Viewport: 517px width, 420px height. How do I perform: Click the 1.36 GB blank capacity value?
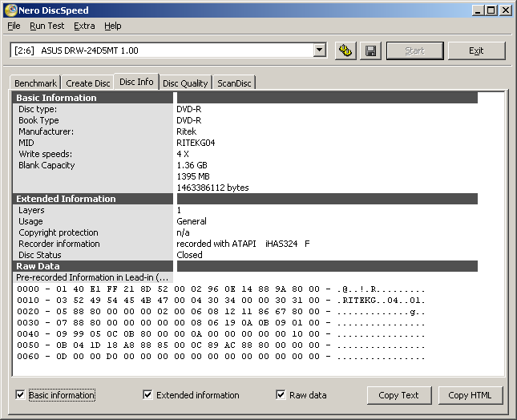click(192, 165)
